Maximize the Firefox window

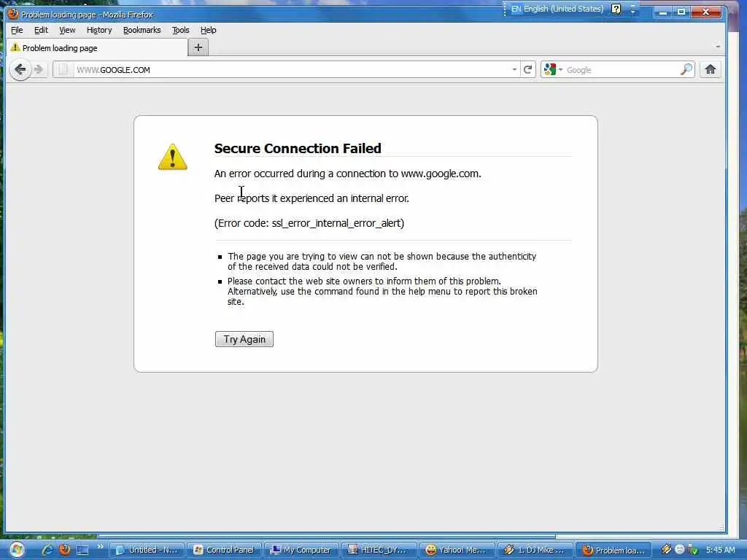coord(681,12)
